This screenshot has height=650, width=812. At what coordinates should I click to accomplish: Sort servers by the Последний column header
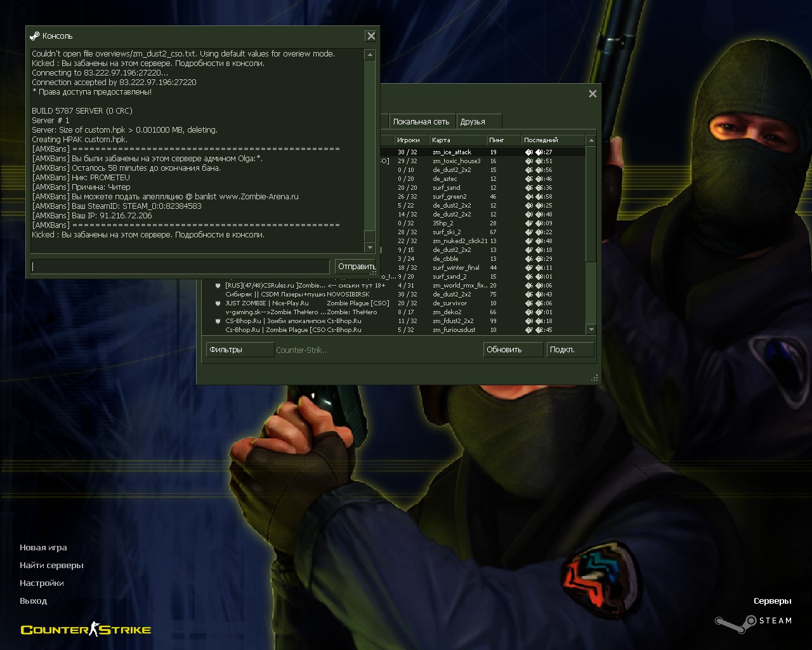[x=553, y=140]
